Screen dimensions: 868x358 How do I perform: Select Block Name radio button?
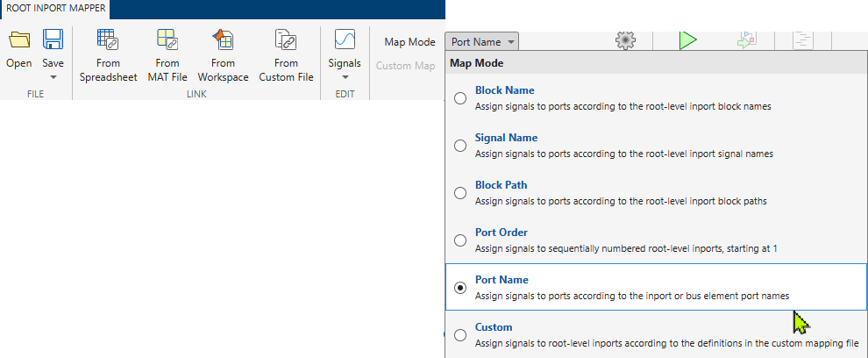460,98
